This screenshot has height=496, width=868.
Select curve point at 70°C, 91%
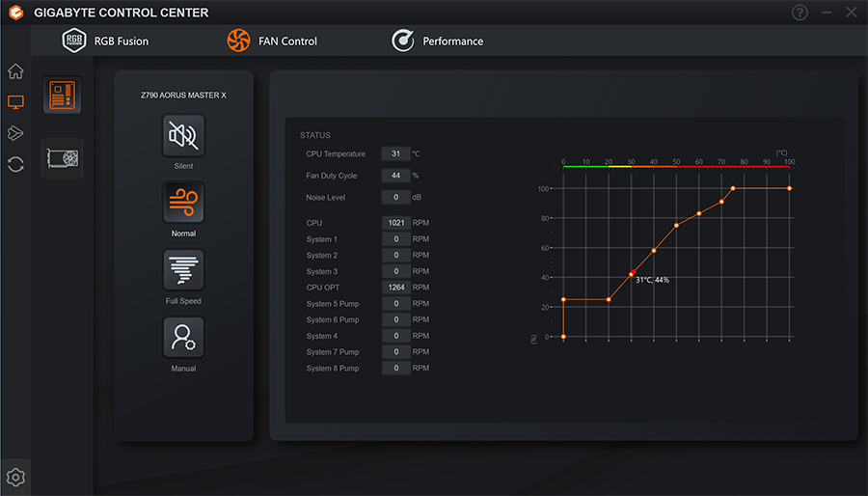(721, 202)
